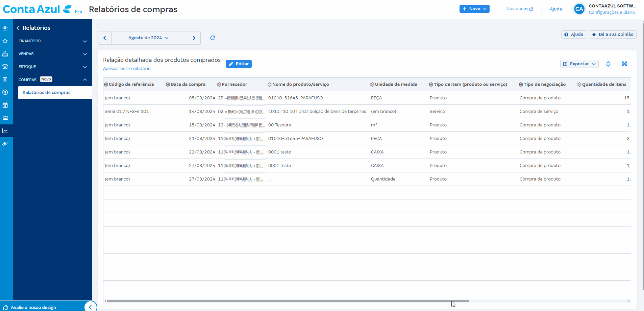Open Novidades link
The height and width of the screenshot is (311, 644).
click(x=519, y=9)
